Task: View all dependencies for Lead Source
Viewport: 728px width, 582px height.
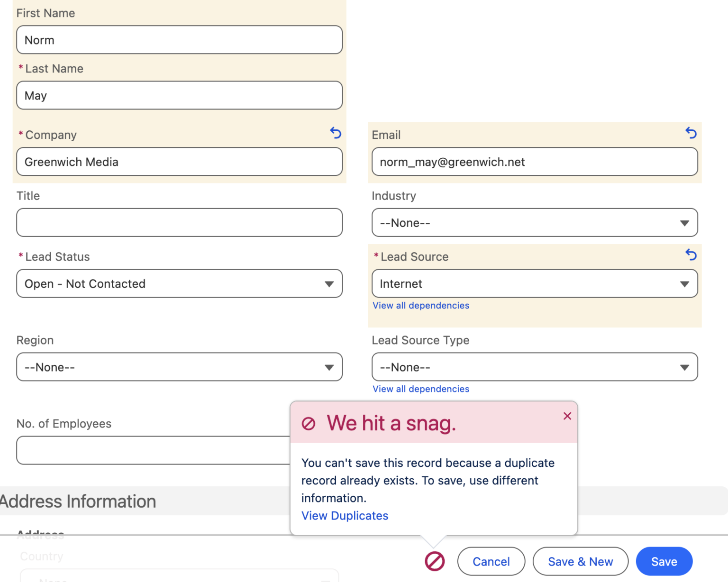Action: 420,305
